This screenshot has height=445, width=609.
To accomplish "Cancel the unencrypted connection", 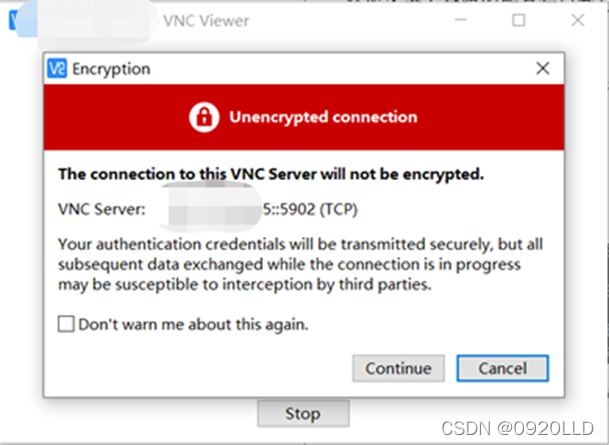I will point(502,368).
